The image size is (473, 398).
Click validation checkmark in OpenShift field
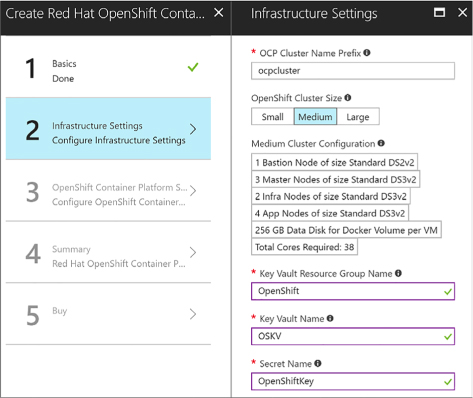click(448, 292)
